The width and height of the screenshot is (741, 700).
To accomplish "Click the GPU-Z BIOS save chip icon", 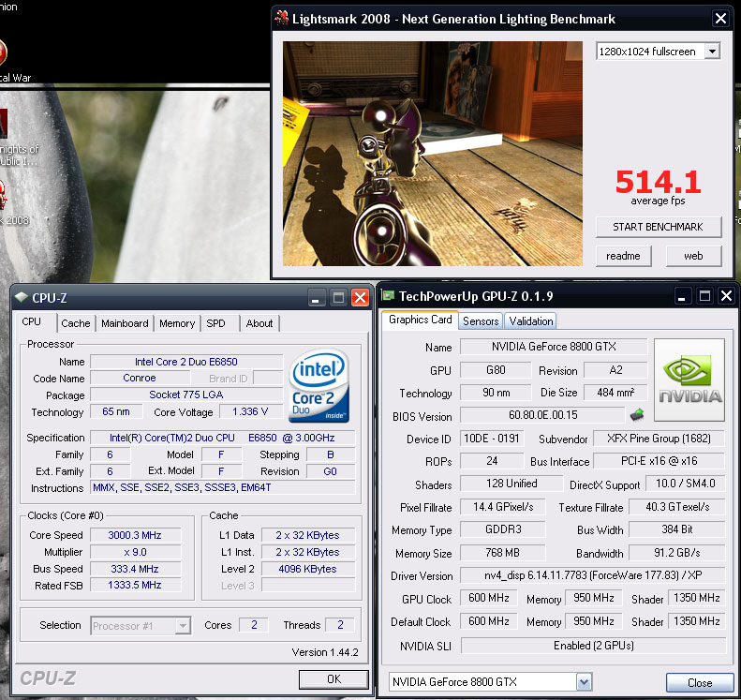I will [637, 415].
